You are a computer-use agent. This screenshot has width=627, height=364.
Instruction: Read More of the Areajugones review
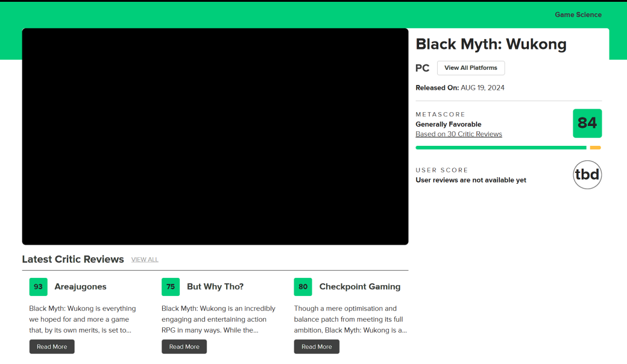52,347
